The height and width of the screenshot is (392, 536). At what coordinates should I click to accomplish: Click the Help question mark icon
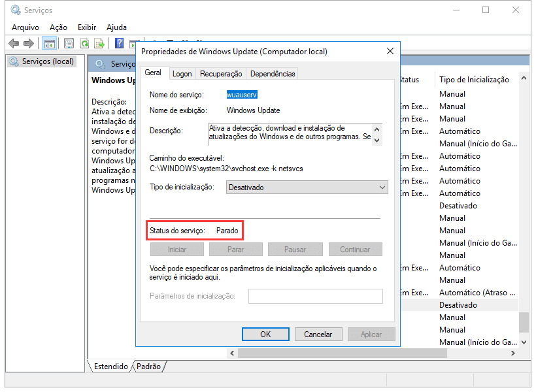[x=120, y=43]
